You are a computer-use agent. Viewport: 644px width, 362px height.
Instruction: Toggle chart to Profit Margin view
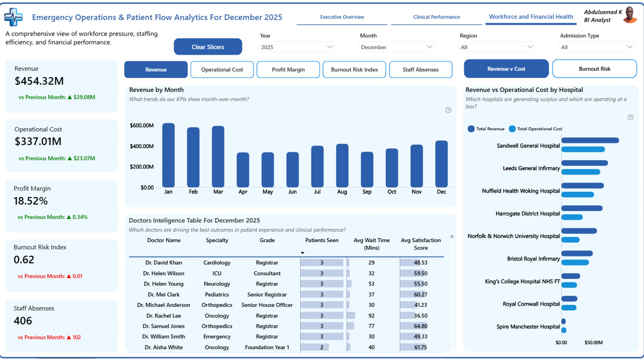pyautogui.click(x=288, y=69)
